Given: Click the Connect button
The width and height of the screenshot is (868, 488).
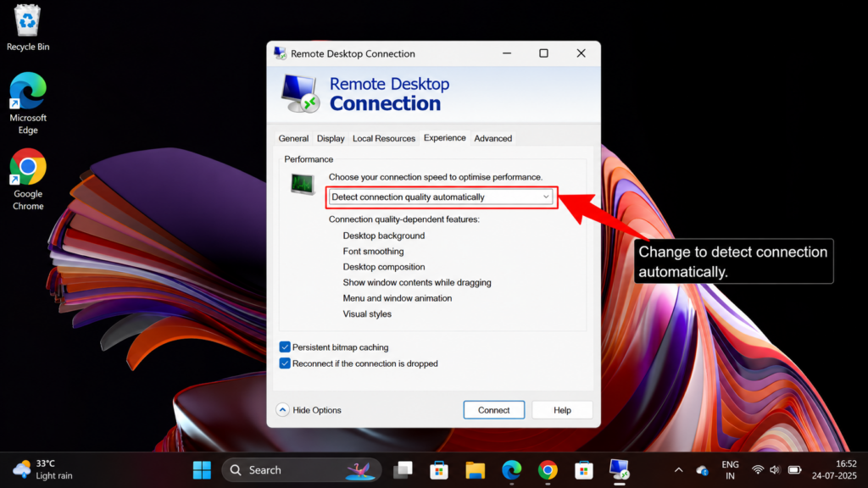Looking at the screenshot, I should (x=494, y=410).
